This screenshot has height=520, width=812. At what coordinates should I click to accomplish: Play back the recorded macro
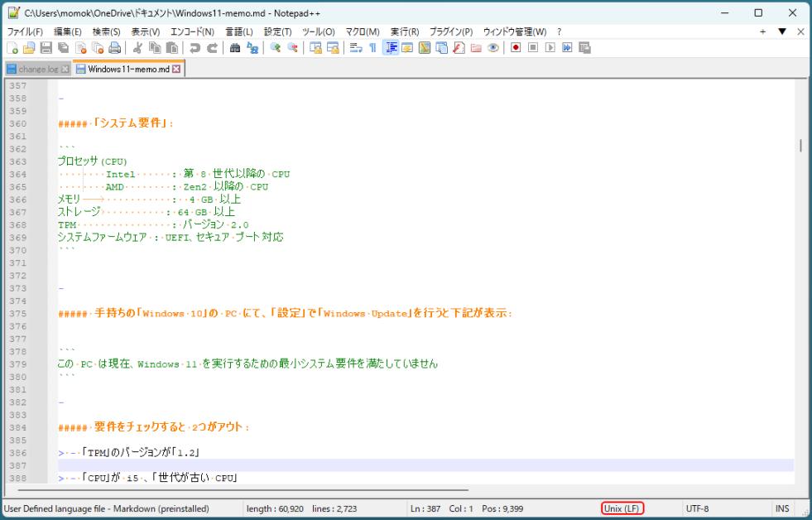[x=550, y=48]
